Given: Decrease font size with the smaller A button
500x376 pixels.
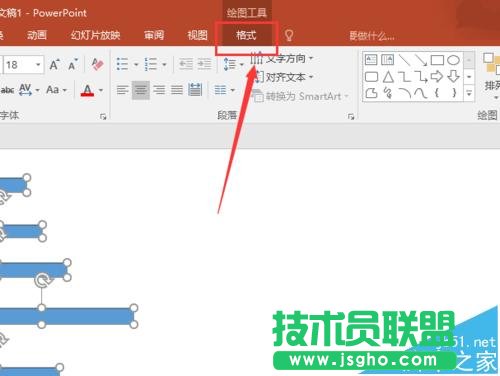Looking at the screenshot, I should click(x=73, y=64).
